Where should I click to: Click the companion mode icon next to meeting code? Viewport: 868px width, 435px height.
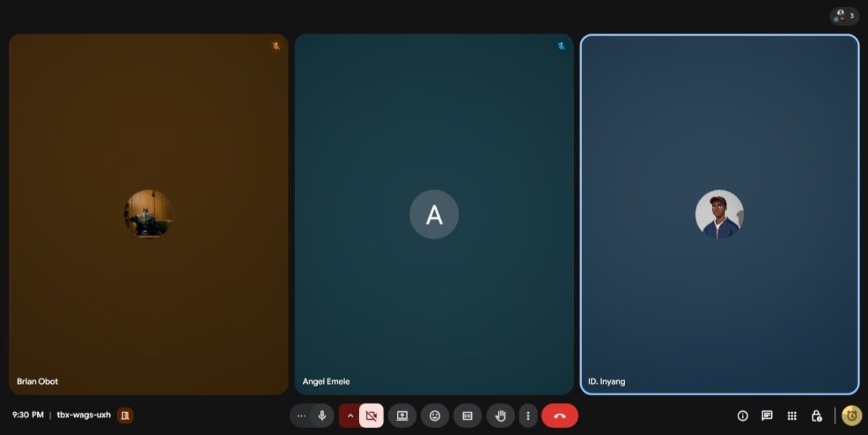click(125, 415)
